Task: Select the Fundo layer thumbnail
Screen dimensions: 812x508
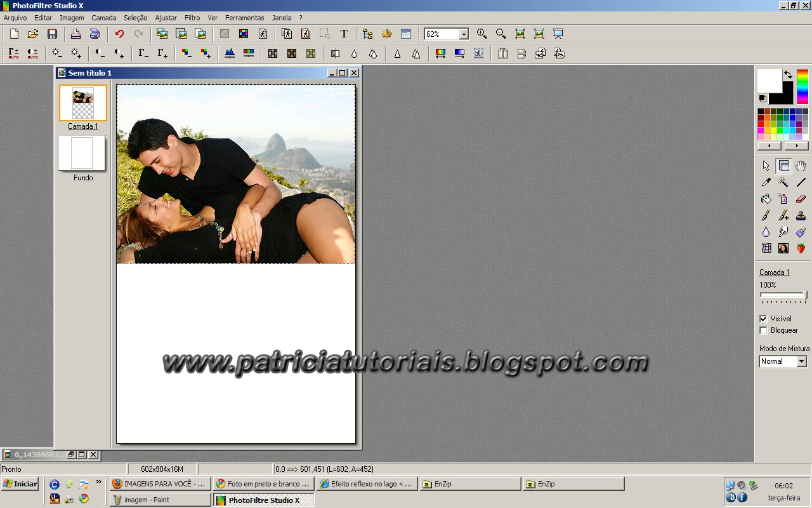Action: 82,153
